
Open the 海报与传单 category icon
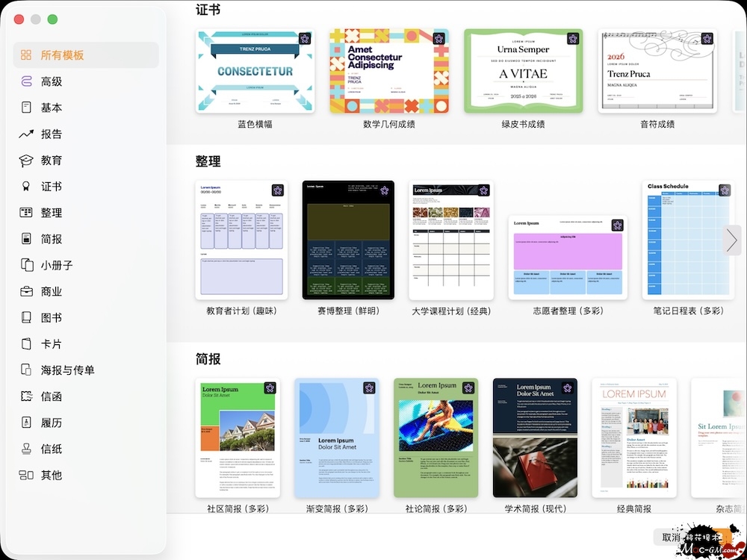pos(26,370)
